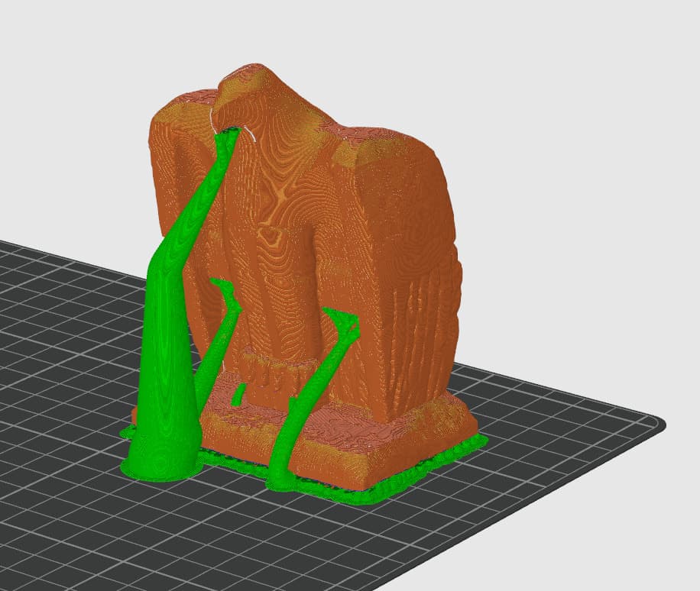Screen dimensions: 700x591
Task: Click empty build plate left of model
Action: pyautogui.click(x=61, y=344)
